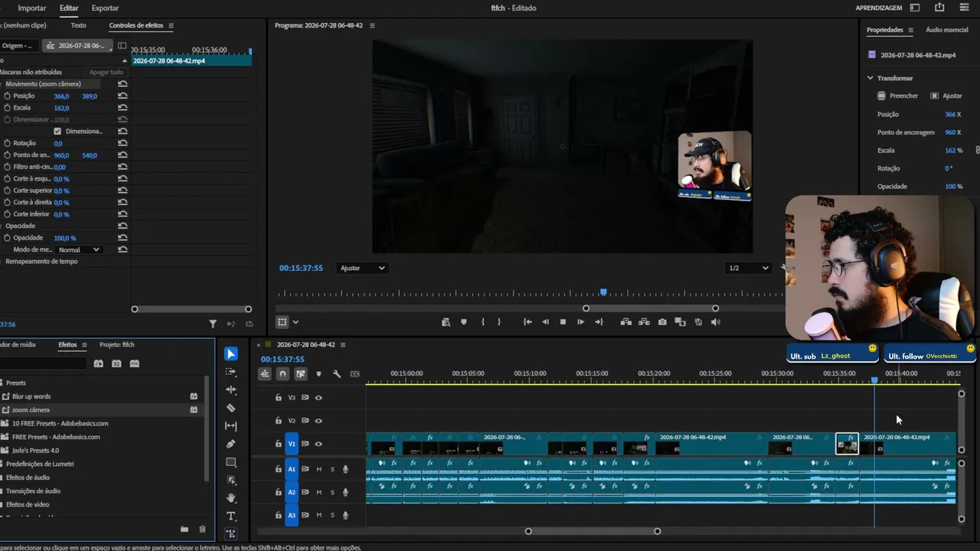Select the Selection arrow tool
The image size is (980, 551).
coord(231,354)
